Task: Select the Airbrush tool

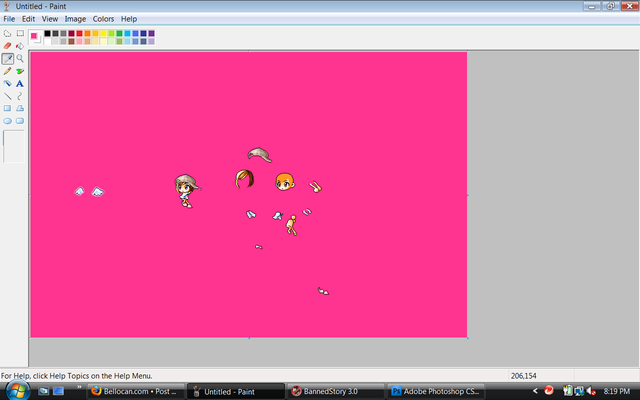Action: (x=7, y=84)
